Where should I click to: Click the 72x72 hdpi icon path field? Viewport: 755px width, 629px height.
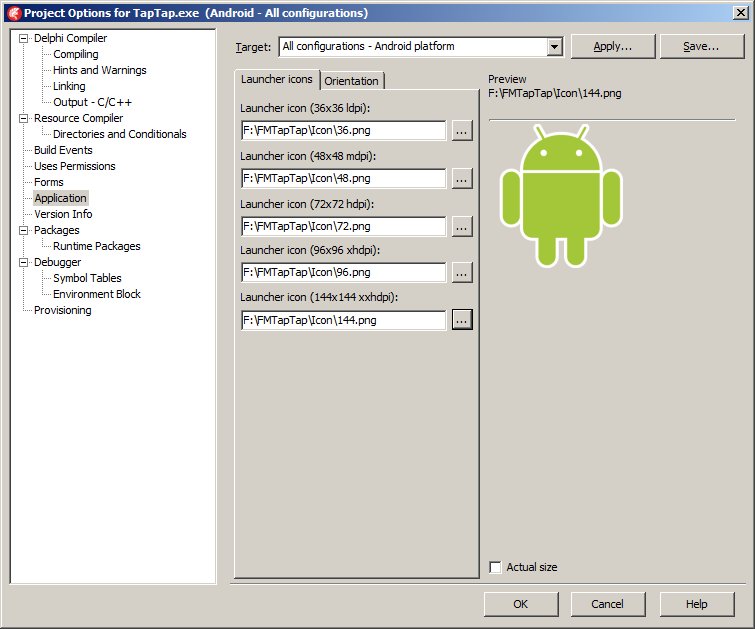pyautogui.click(x=343, y=226)
